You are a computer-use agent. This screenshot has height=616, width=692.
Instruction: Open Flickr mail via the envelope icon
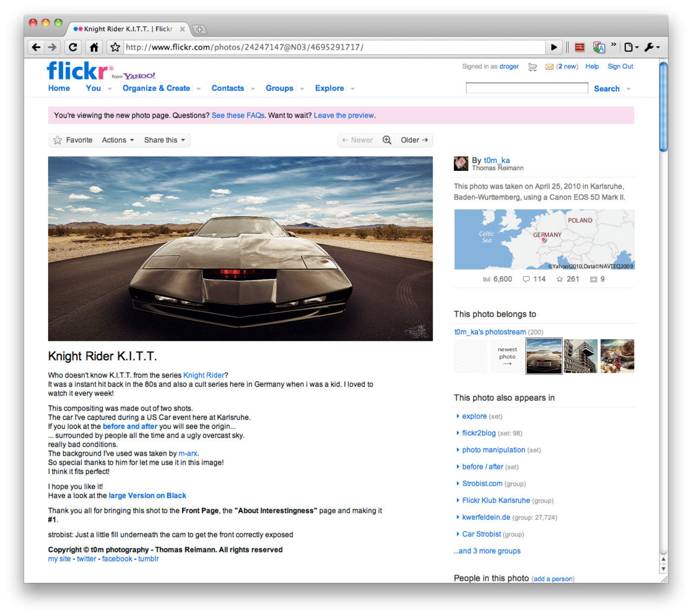(x=549, y=66)
